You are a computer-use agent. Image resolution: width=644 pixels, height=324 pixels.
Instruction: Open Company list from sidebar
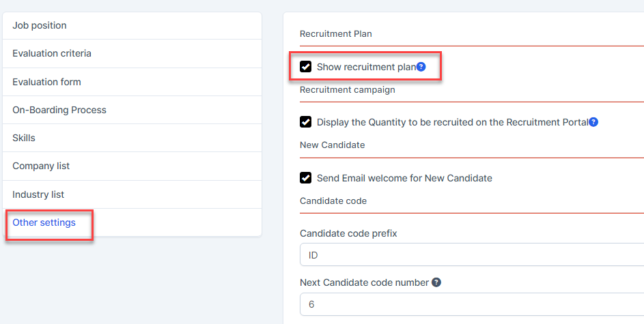tap(41, 166)
